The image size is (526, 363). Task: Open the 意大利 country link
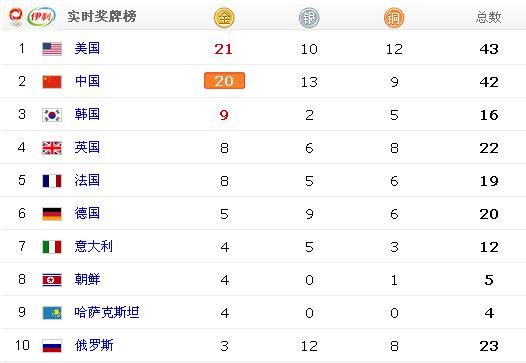click(94, 247)
